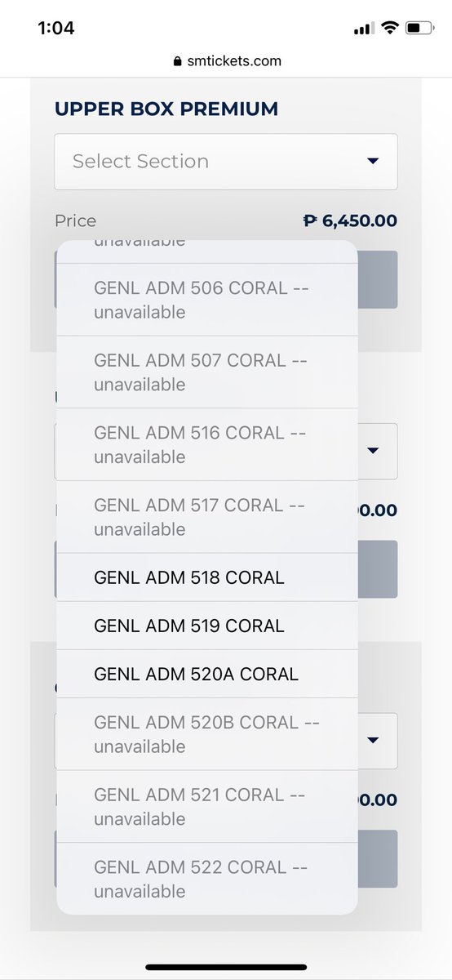The image size is (452, 980).
Task: Choose GENL ADM 518 CORAL option
Action: (206, 577)
